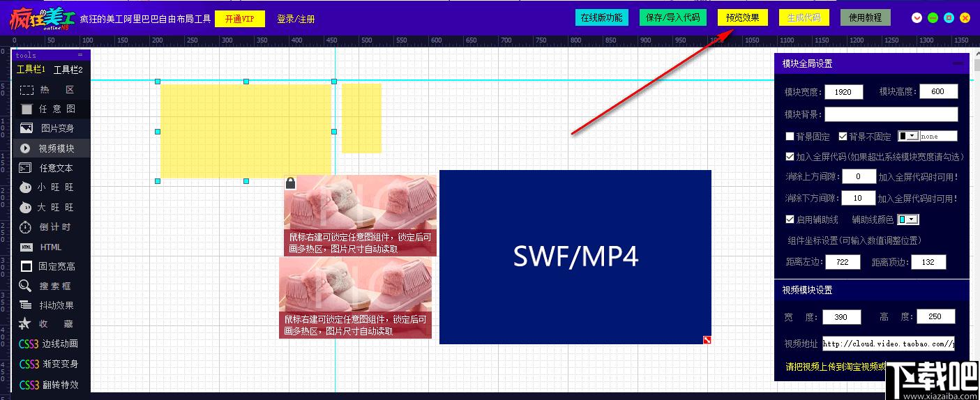The width and height of the screenshot is (980, 400).
Task: Click the 保存/导入代码 button
Action: point(674,17)
